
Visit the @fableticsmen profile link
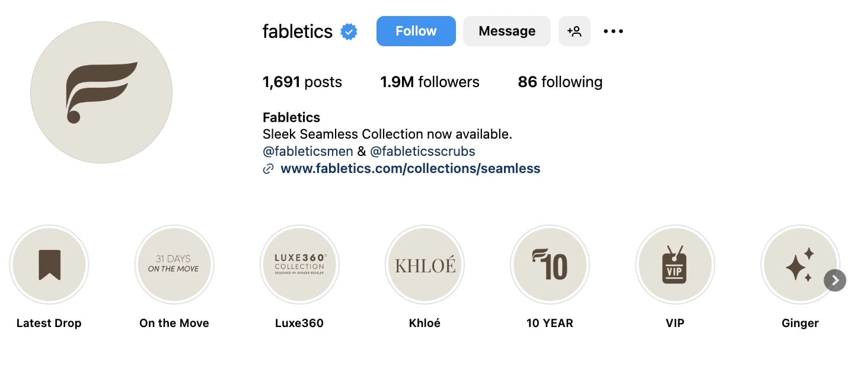coord(308,151)
